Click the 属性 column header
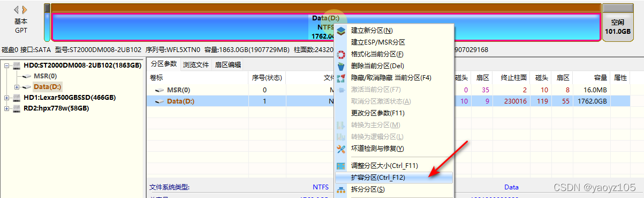The width and height of the screenshot is (644, 198). [620, 78]
